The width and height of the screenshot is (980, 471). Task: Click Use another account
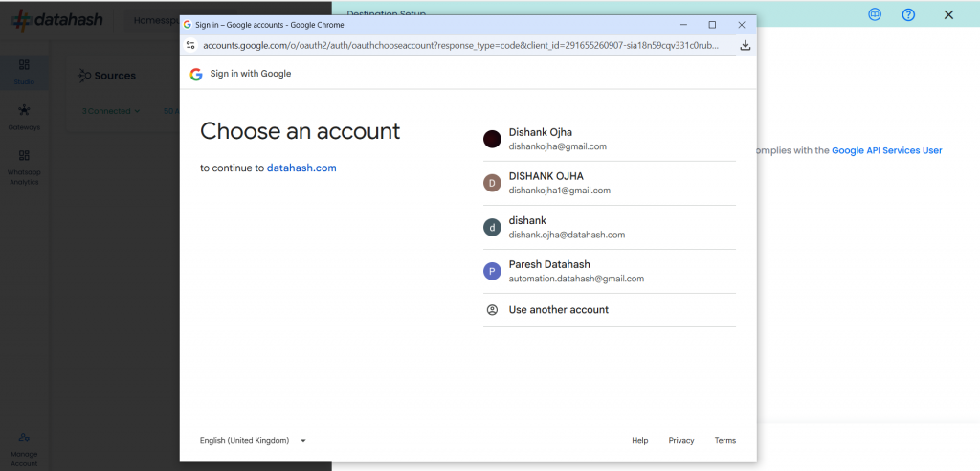(610, 309)
